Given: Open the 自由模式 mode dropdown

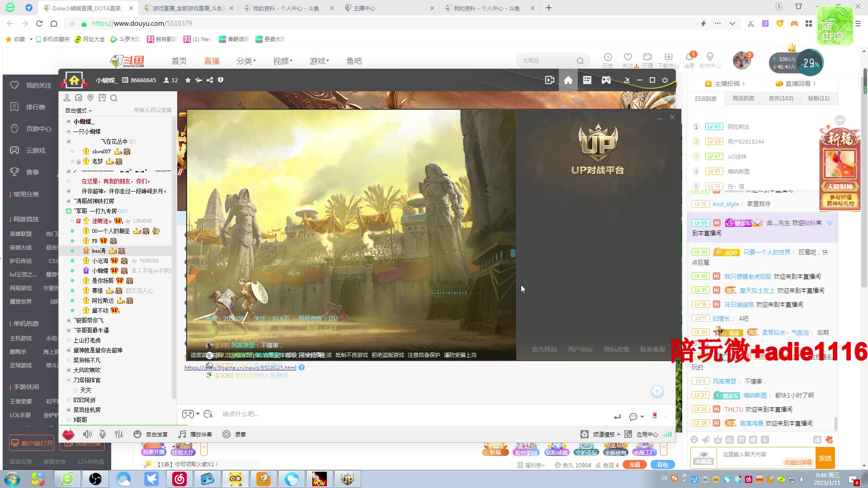Looking at the screenshot, I should tap(79, 110).
